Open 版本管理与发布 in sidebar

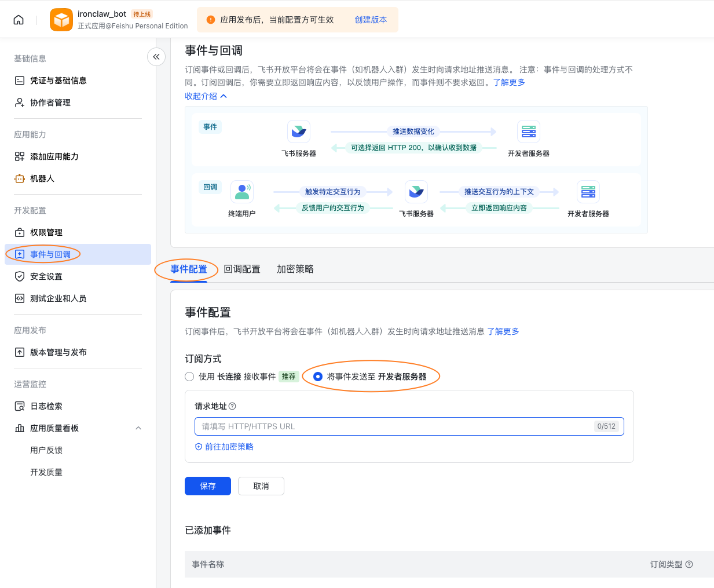click(78, 352)
